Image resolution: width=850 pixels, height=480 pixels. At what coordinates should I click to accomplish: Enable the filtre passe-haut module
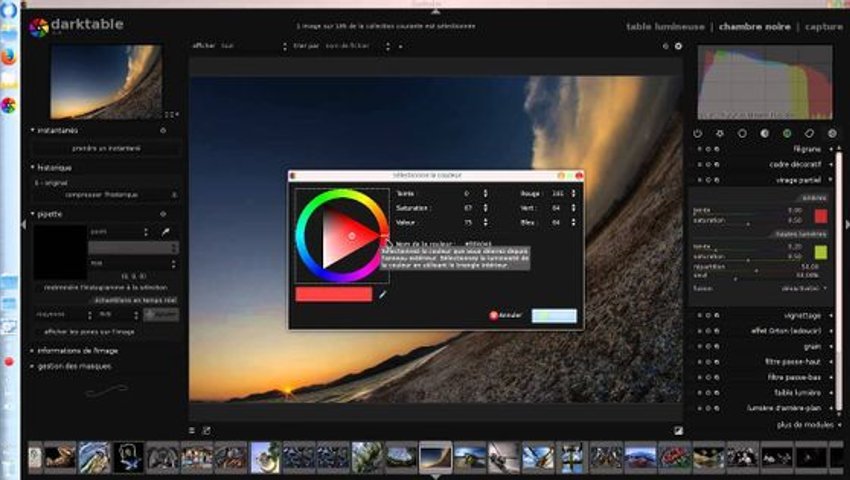click(x=699, y=362)
